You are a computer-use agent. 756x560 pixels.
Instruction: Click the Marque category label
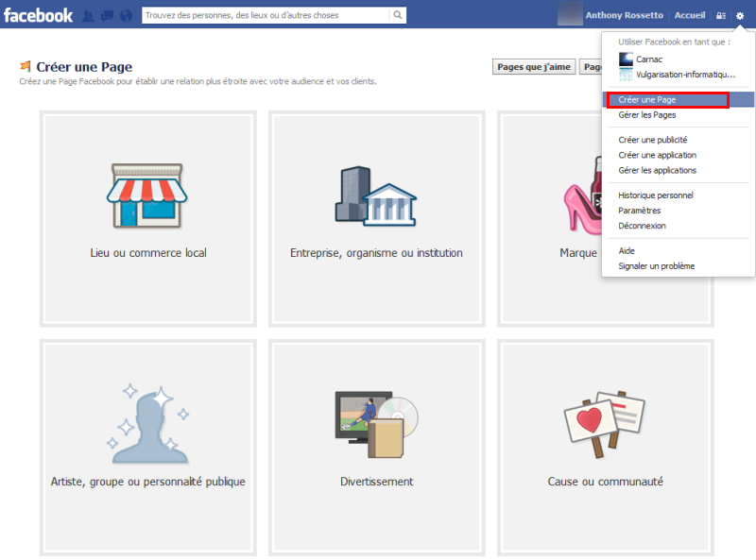(x=578, y=253)
